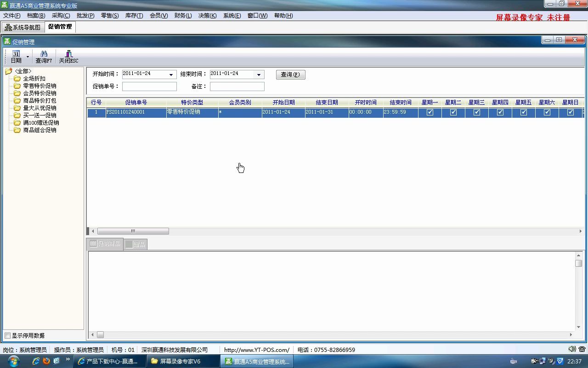This screenshot has height=368, width=588.
Task: Sort by the 促销单号 column header
Action: (x=136, y=103)
